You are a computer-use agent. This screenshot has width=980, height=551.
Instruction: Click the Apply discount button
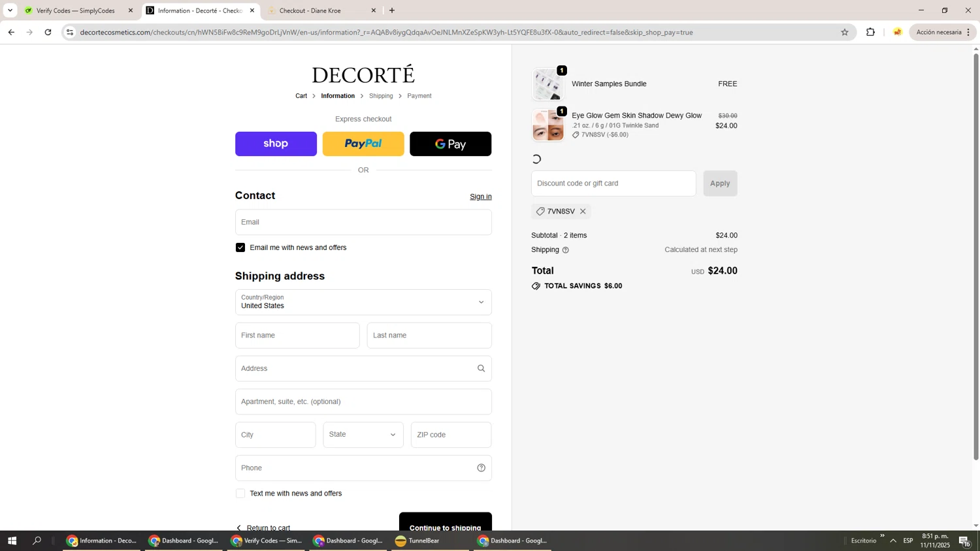coord(720,183)
